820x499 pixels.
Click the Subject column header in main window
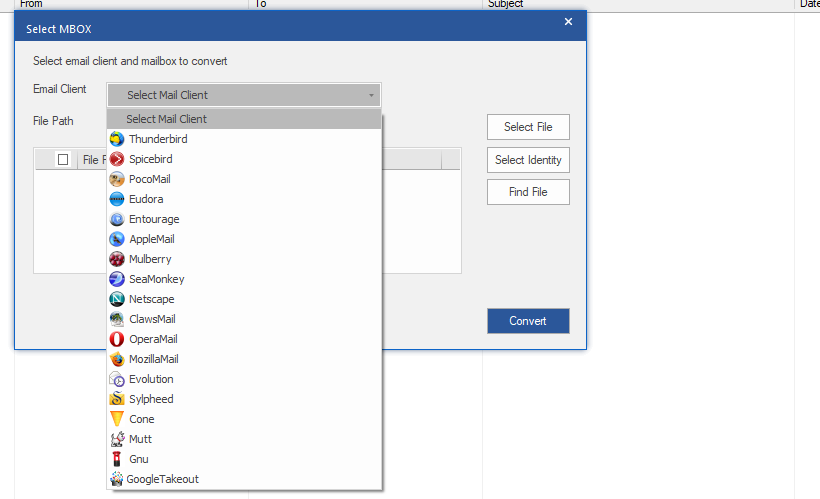click(638, 4)
